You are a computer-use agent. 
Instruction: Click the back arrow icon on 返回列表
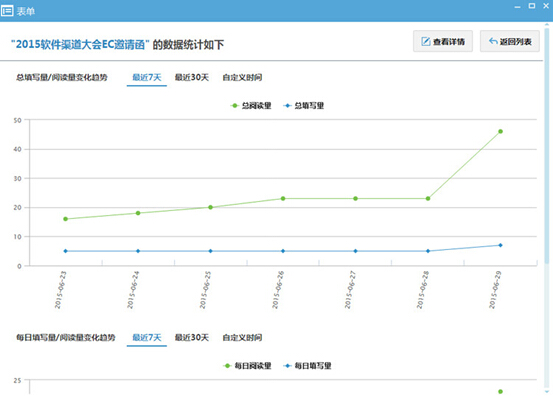pyautogui.click(x=493, y=41)
